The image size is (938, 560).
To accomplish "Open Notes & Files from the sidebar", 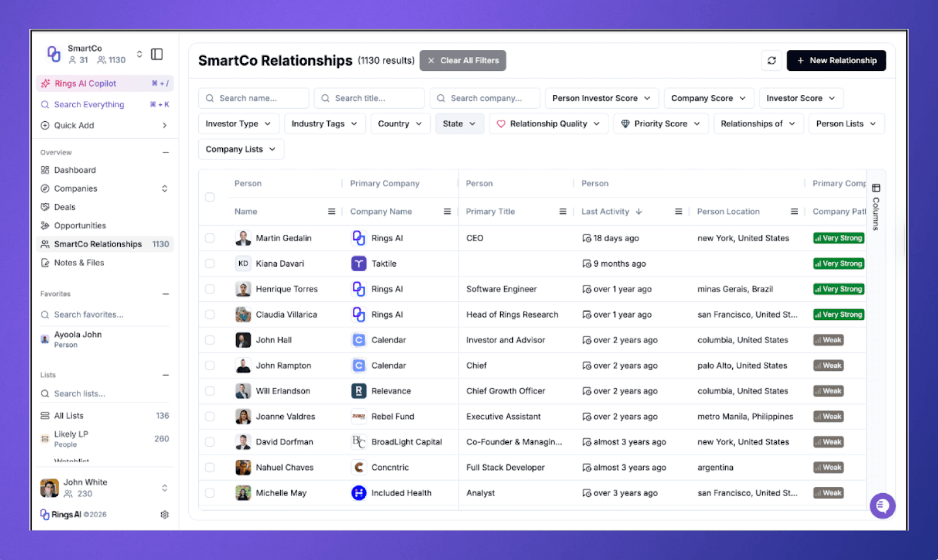I will coord(79,262).
